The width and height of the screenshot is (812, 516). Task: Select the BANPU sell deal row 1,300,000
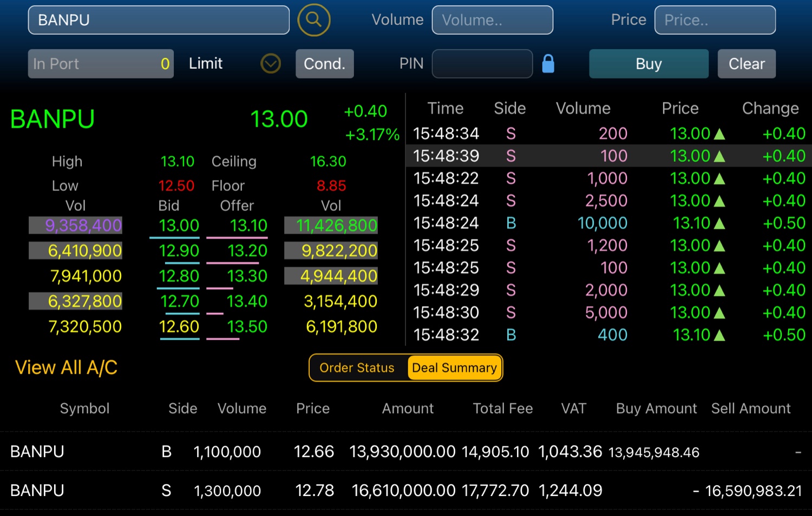click(x=406, y=491)
